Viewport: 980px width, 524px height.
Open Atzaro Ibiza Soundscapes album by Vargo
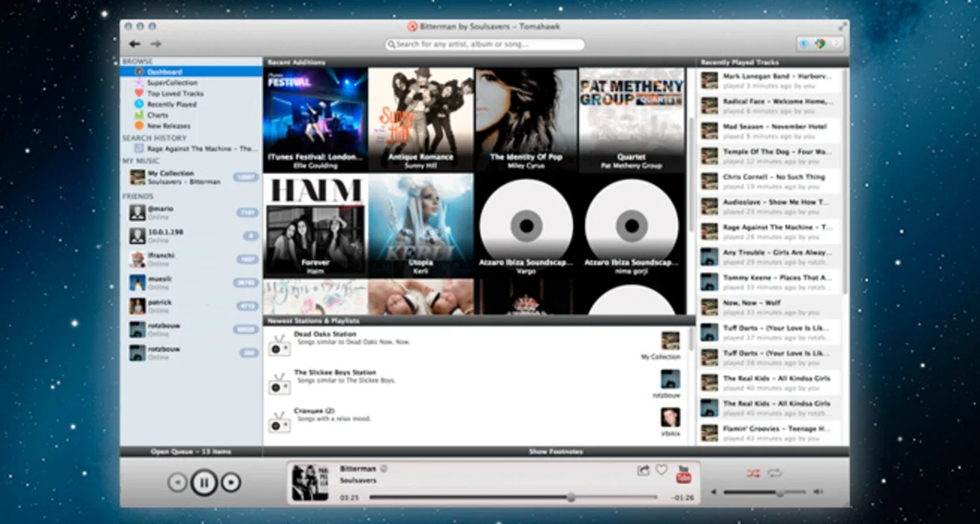[x=526, y=225]
